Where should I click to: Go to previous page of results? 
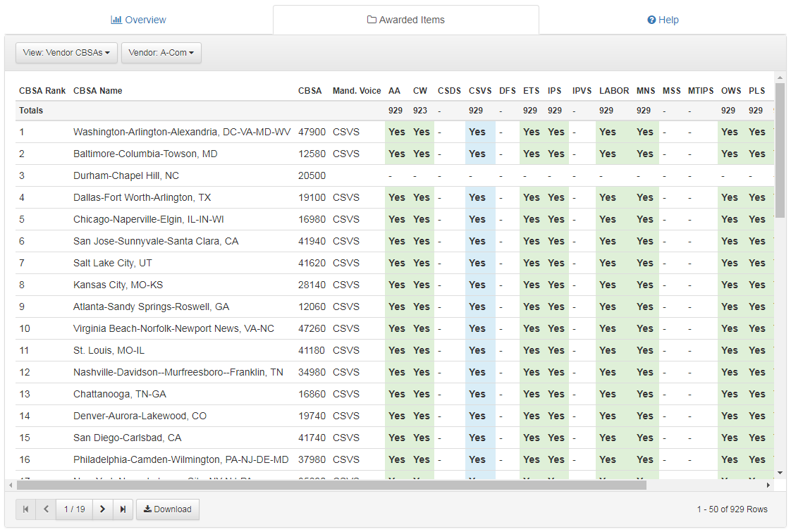46,509
